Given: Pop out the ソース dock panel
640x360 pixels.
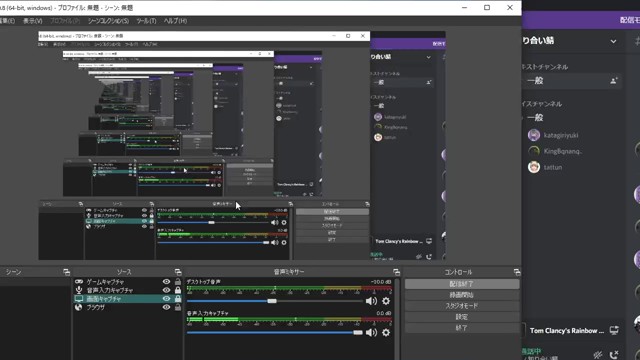Looking at the screenshot, I should [178, 272].
